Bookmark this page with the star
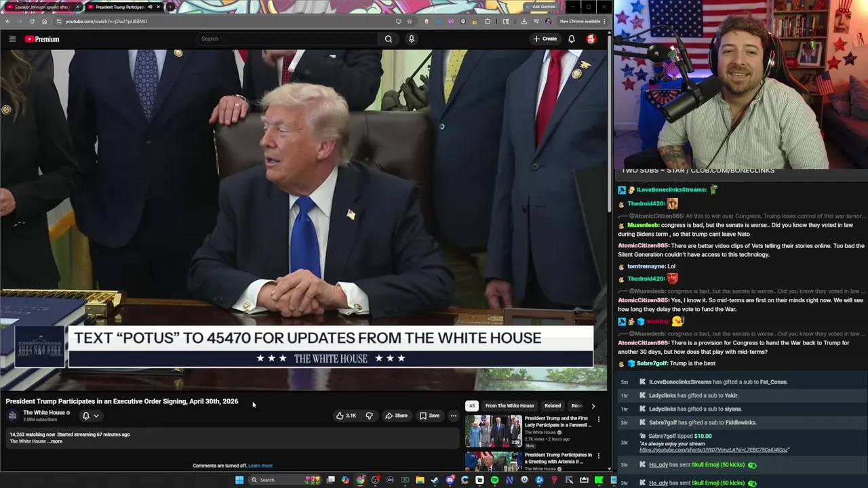This screenshot has height=488, width=868. (x=409, y=21)
